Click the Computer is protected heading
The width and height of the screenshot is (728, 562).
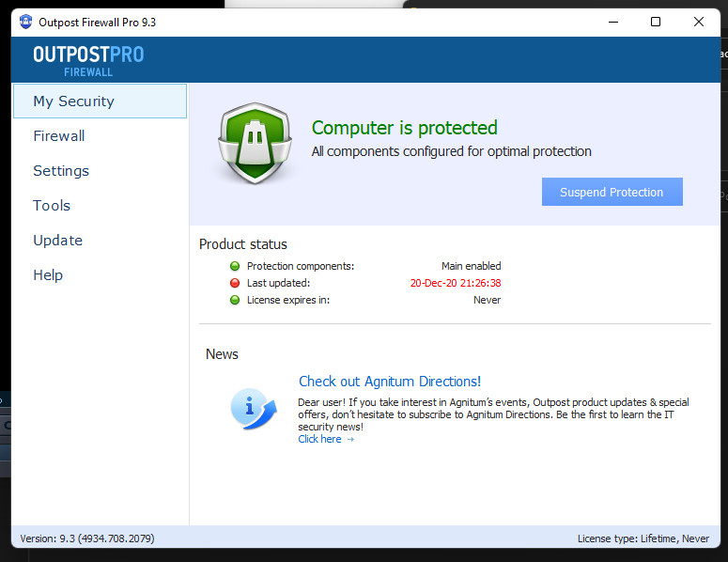(x=405, y=128)
